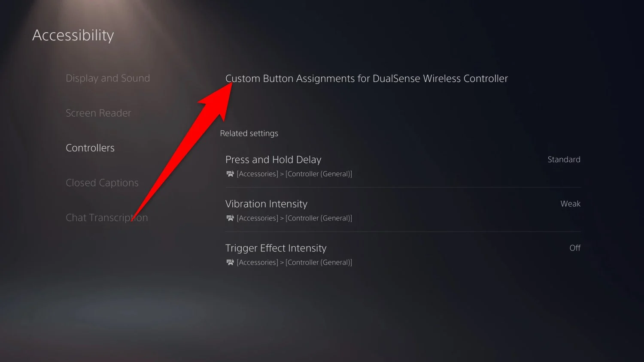Screen dimensions: 644x362
Task: Click controller icon under Trigger Effect Intensity
Action: [x=230, y=262]
